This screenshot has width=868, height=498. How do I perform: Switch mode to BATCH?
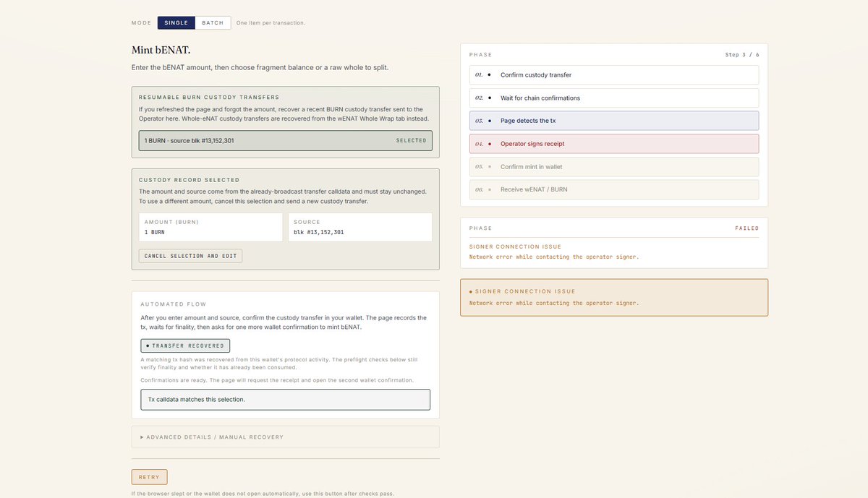(x=213, y=22)
